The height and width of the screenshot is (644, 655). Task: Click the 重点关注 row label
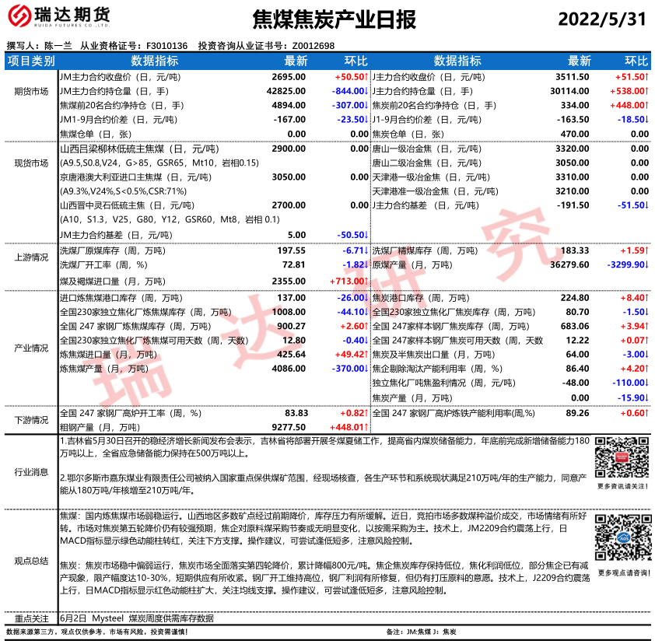[x=31, y=618]
